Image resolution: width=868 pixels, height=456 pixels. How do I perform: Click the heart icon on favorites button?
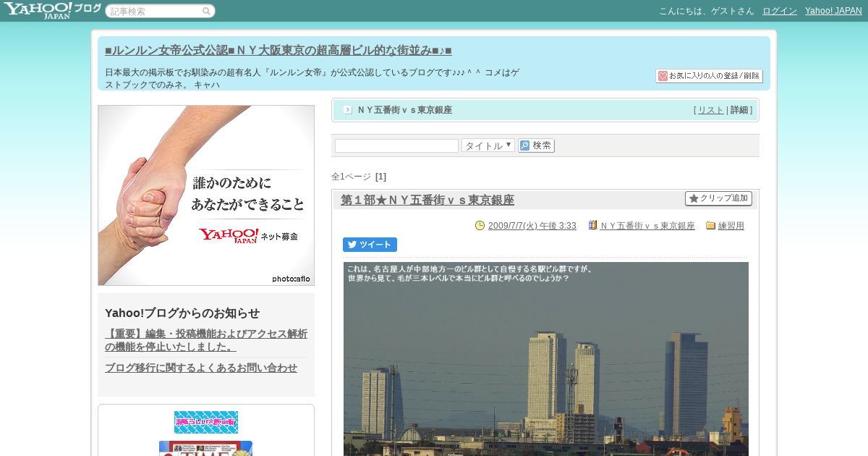click(x=663, y=76)
